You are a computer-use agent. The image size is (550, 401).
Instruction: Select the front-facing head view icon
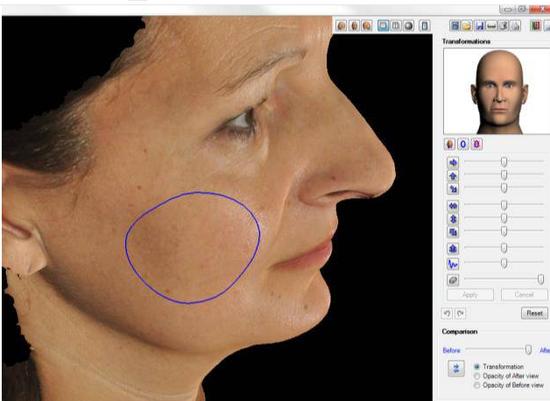[341, 26]
